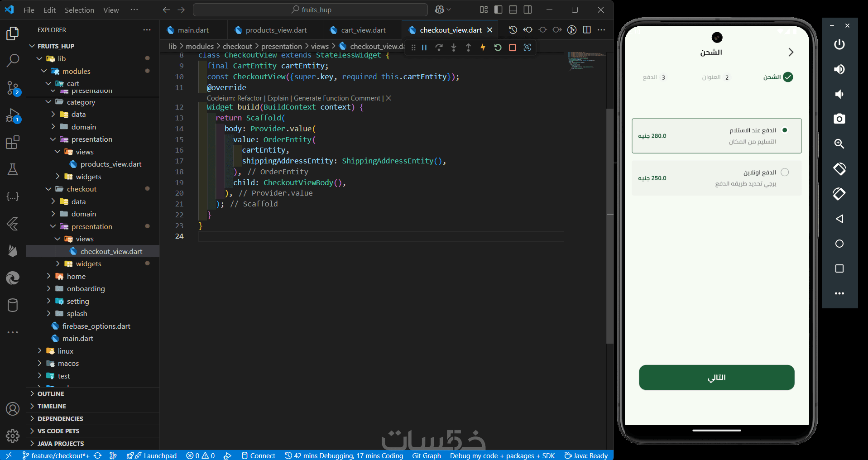868x460 pixels.
Task: Expand the onboarding folder
Action: [x=86, y=289]
